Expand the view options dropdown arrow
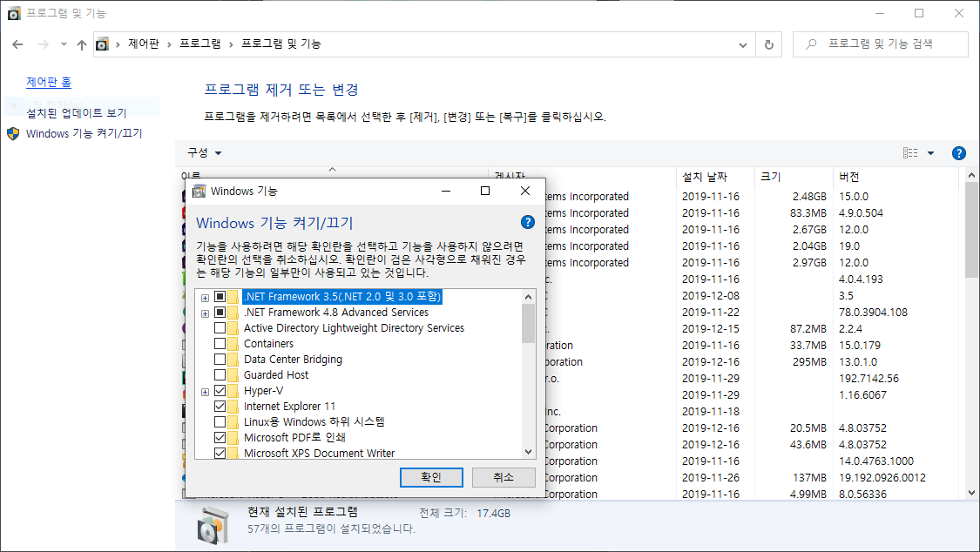980x552 pixels. (930, 153)
